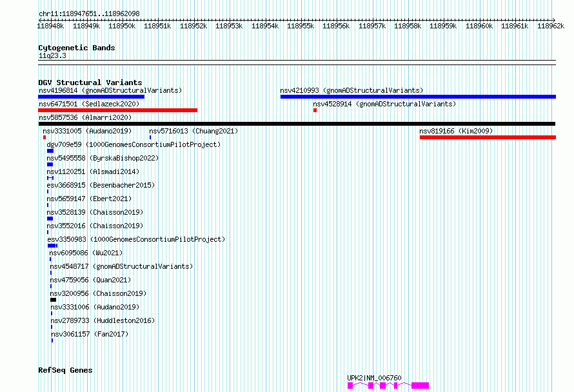
Task: Click the 118948k ruler tick label
Action: pyautogui.click(x=50, y=26)
